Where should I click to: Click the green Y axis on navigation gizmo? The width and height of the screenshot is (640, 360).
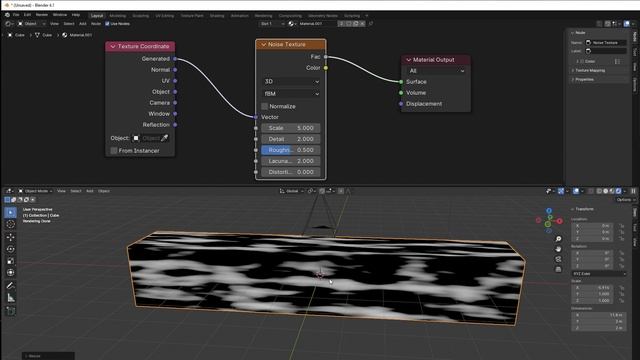pyautogui.click(x=548, y=224)
